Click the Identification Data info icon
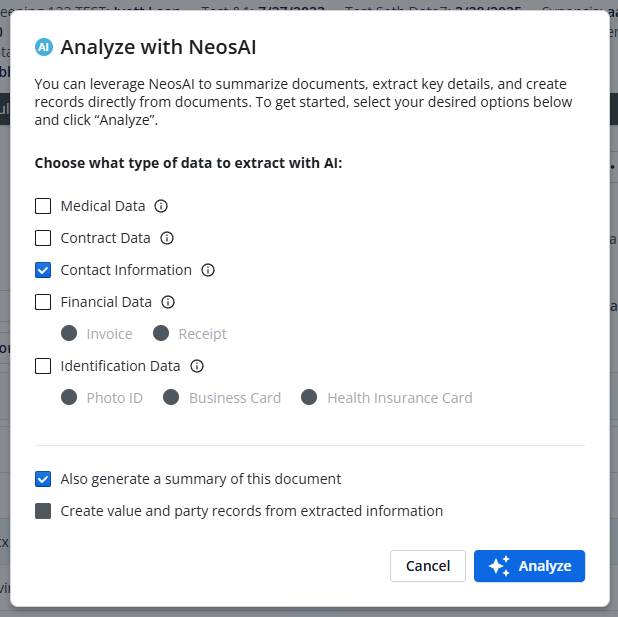Image resolution: width=618 pixels, height=617 pixels. [x=197, y=366]
